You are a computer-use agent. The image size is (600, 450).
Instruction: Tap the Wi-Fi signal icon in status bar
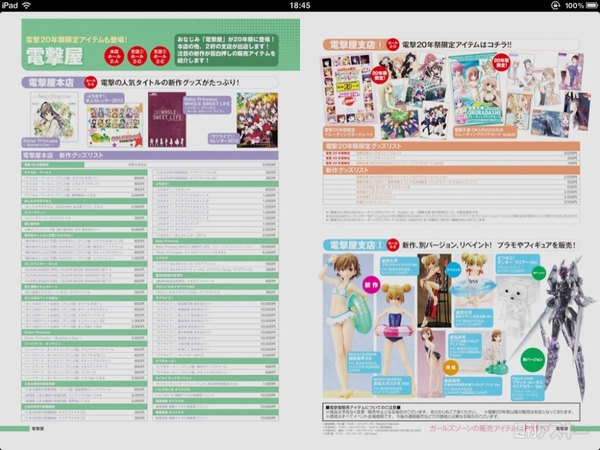coord(26,5)
